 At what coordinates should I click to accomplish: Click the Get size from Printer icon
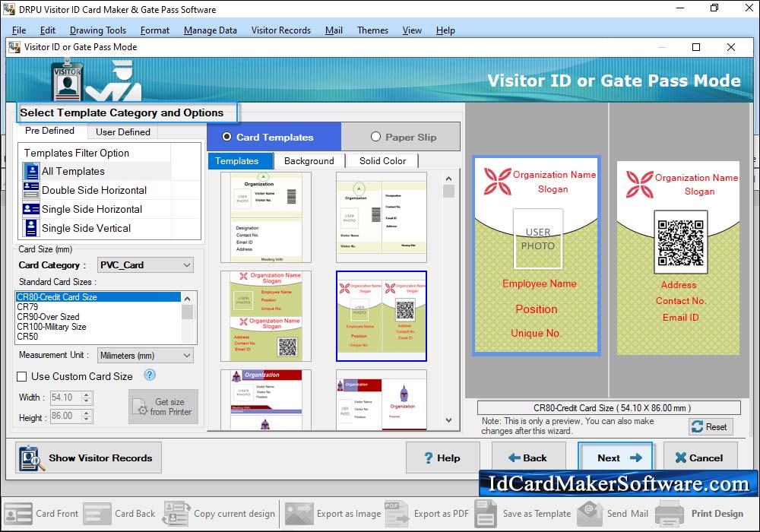coord(140,407)
